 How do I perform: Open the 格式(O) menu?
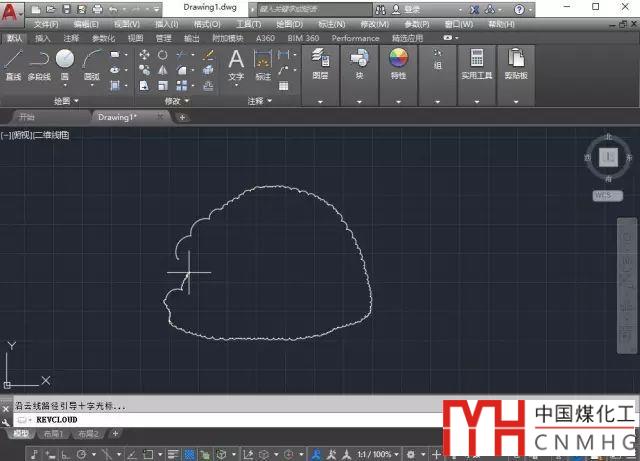207,23
